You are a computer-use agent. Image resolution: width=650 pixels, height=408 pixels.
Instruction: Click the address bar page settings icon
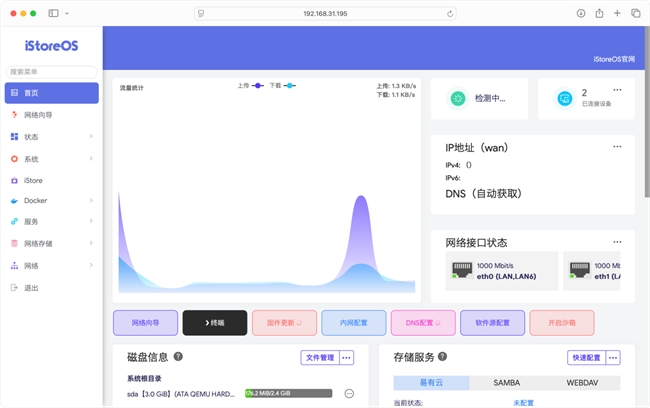coord(201,14)
